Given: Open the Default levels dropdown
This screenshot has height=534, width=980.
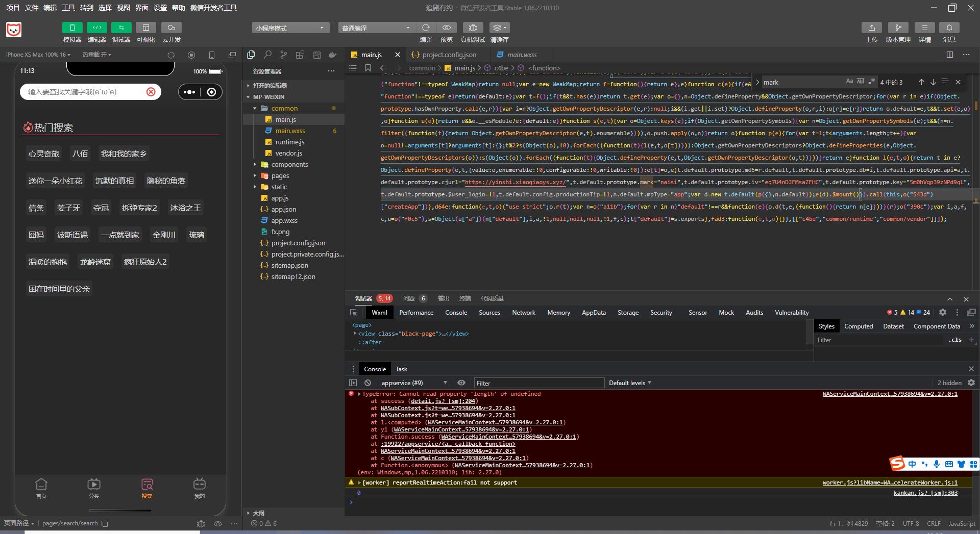Looking at the screenshot, I should coord(630,383).
